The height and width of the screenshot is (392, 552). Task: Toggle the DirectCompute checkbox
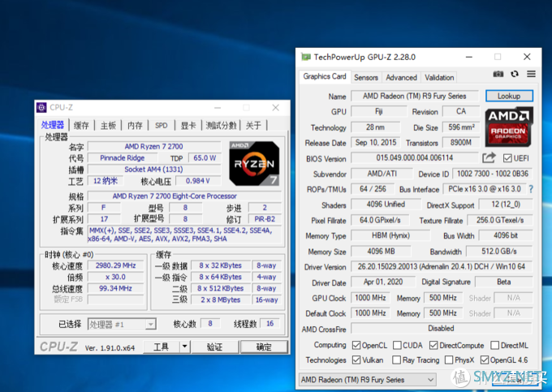[433, 345]
